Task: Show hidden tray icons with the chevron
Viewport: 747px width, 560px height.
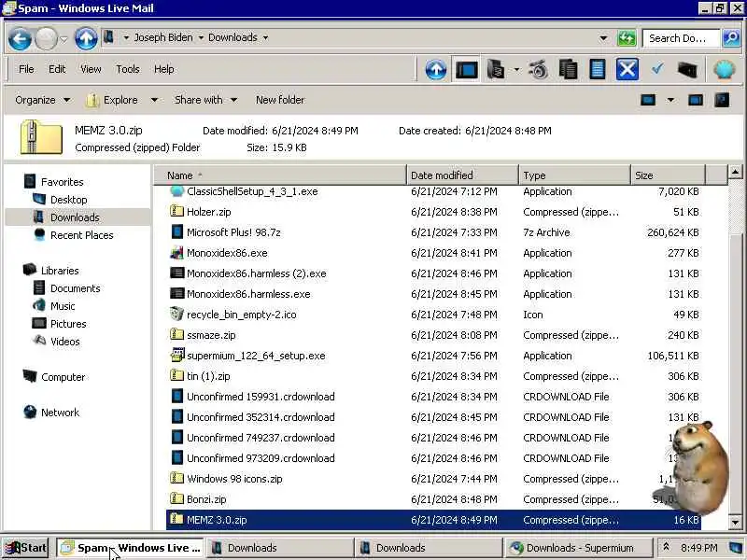Action: point(666,548)
